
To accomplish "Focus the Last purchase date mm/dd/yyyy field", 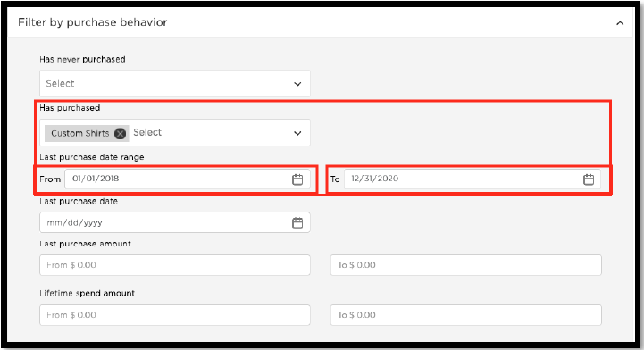I will (175, 222).
